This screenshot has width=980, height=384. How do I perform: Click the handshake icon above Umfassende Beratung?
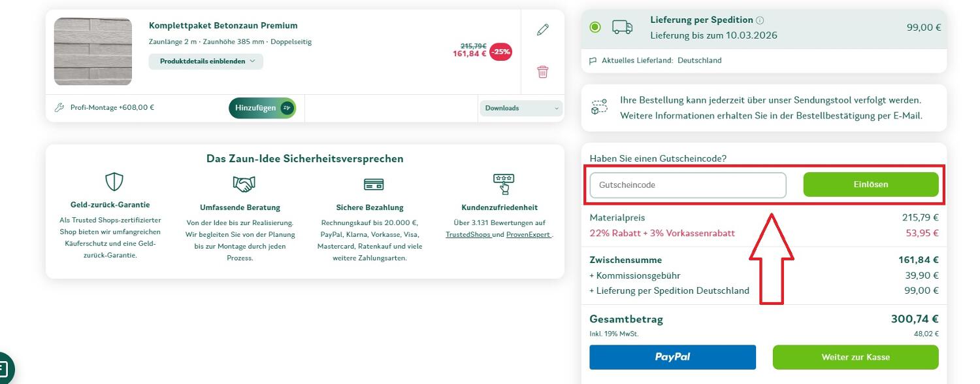tap(243, 183)
